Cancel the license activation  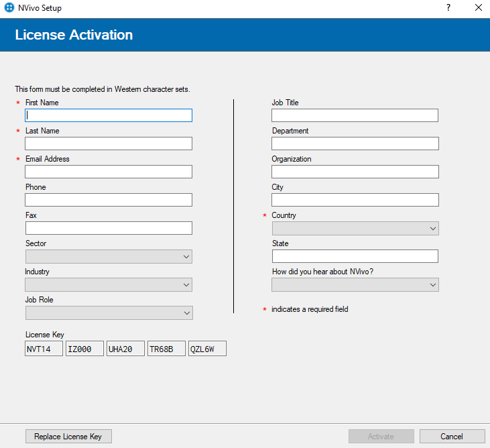point(452,436)
